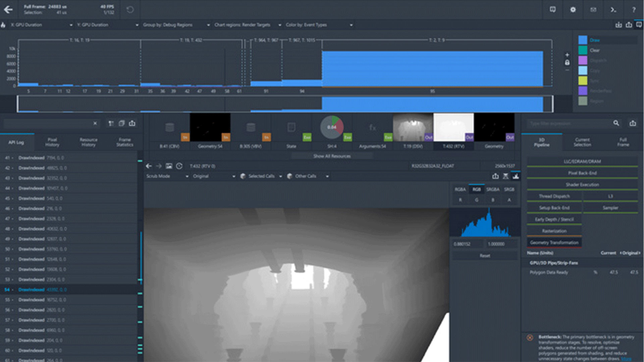Image resolution: width=644 pixels, height=362 pixels.
Task: Open the X: GPU Duration dropdown
Action: click(41, 25)
